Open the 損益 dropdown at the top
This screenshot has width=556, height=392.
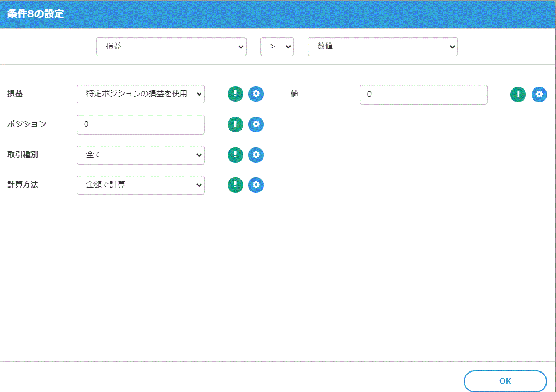(x=171, y=47)
